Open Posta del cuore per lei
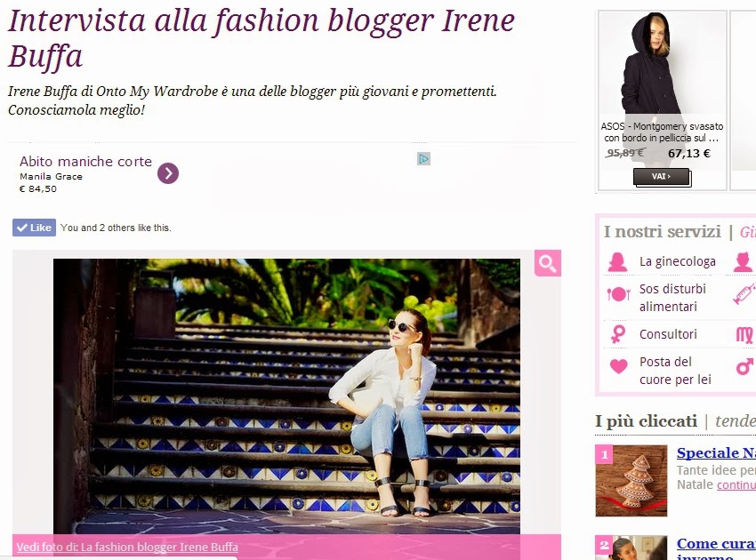756x560 pixels. point(675,371)
